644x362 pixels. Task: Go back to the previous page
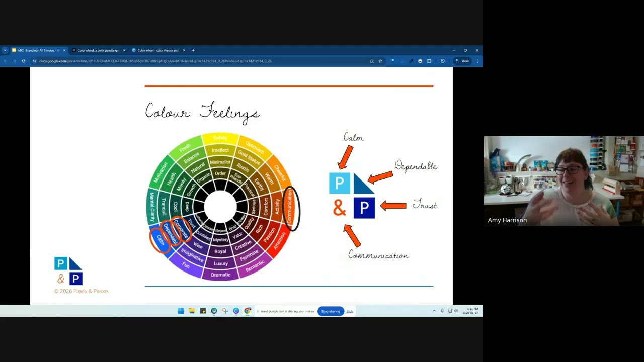tap(5, 61)
